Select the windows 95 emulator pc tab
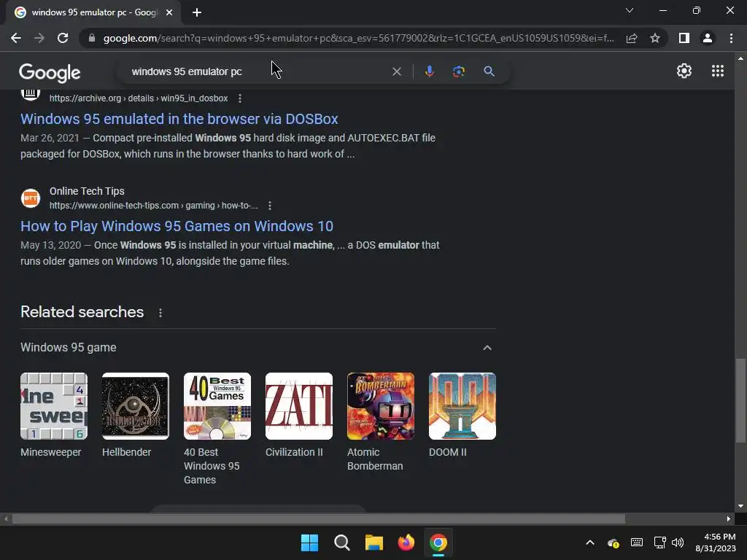The width and height of the screenshot is (747, 560). point(94,12)
